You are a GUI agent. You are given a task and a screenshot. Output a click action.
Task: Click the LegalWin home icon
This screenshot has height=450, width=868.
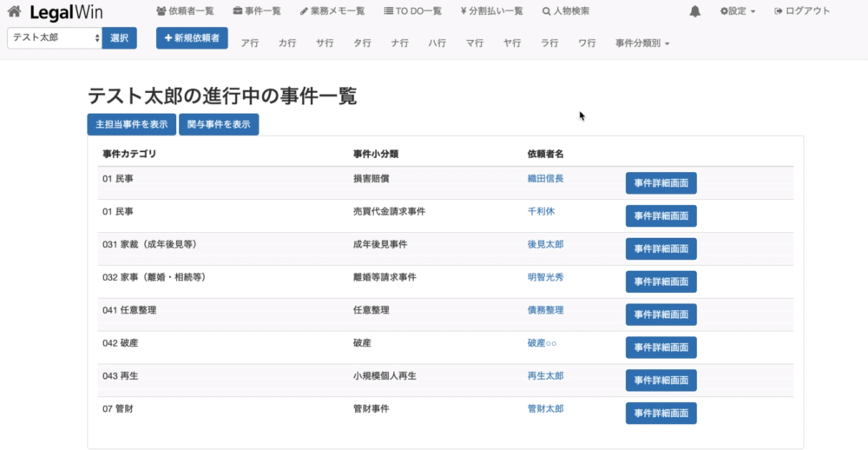click(14, 12)
